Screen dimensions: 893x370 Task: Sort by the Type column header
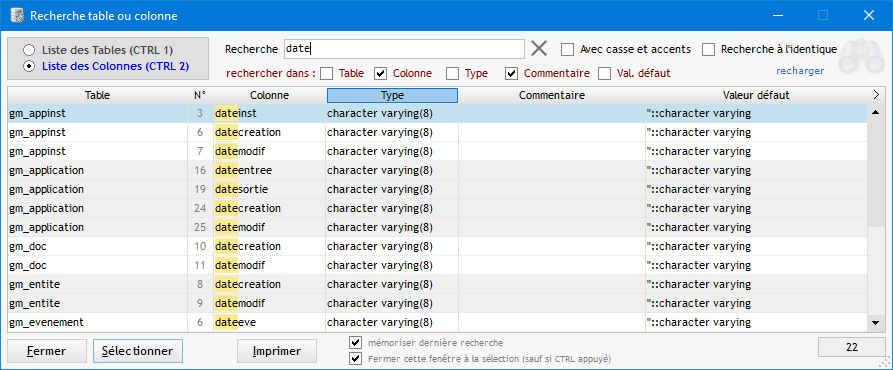[x=392, y=95]
